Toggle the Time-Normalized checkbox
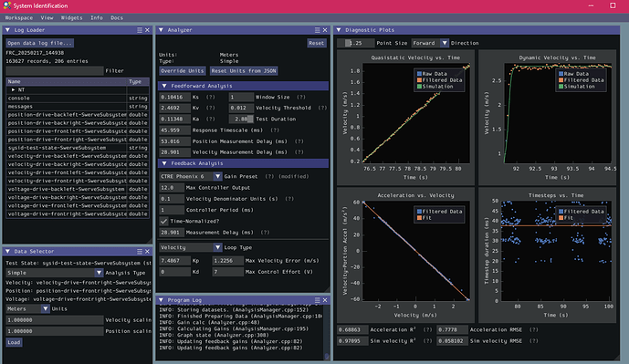 [x=163, y=221]
